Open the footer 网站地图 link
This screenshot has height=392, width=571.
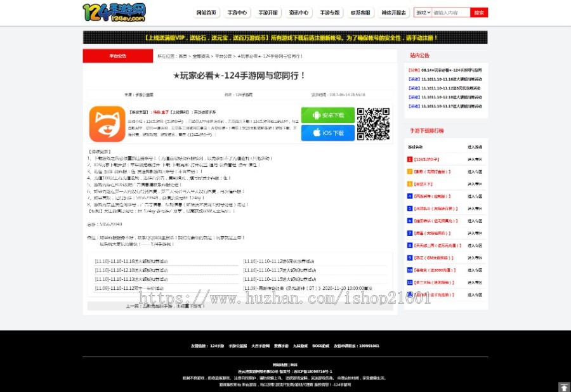coord(280,365)
